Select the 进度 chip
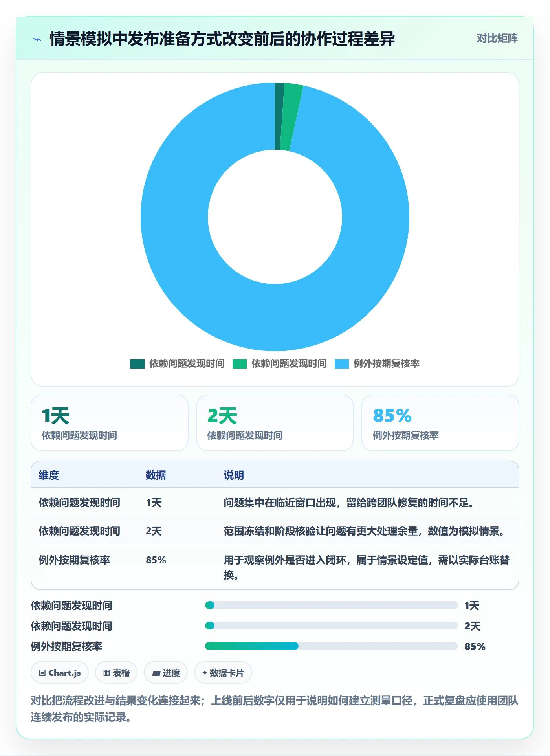The height and width of the screenshot is (756, 550). [x=166, y=673]
